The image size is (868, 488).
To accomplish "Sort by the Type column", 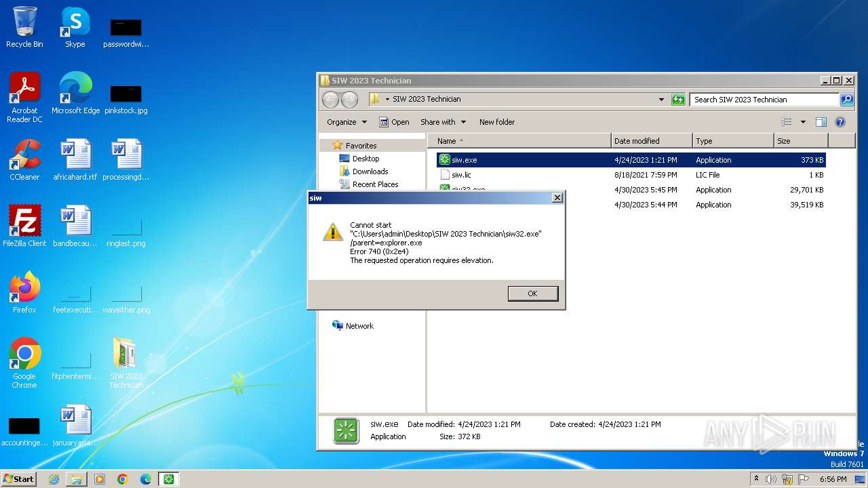I will 733,141.
